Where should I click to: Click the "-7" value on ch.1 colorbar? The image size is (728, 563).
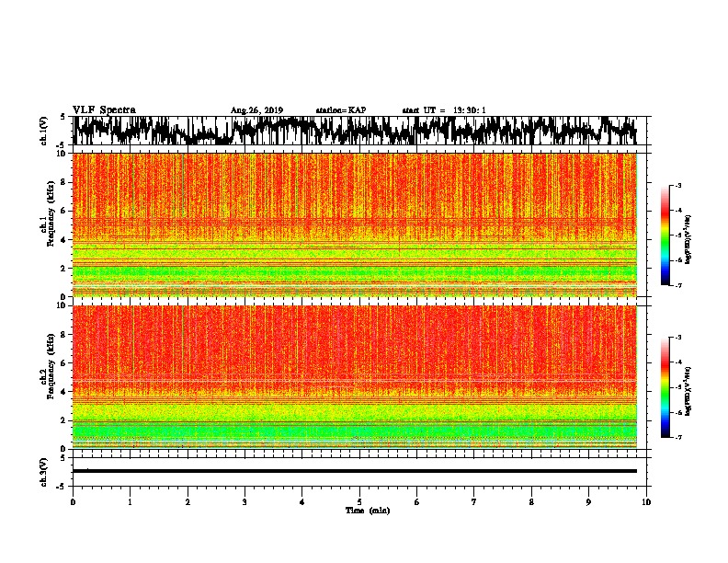coord(677,285)
